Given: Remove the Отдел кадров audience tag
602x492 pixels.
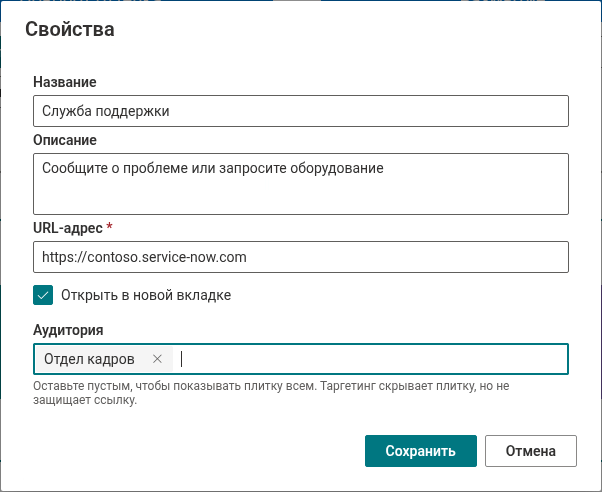Looking at the screenshot, I should click(157, 359).
